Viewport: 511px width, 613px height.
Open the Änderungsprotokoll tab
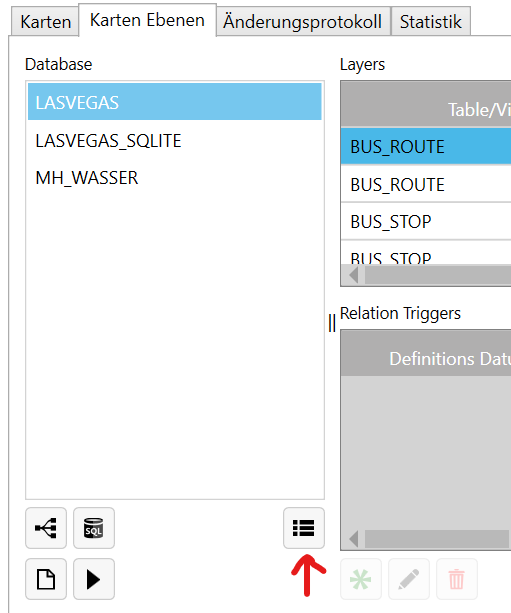303,22
